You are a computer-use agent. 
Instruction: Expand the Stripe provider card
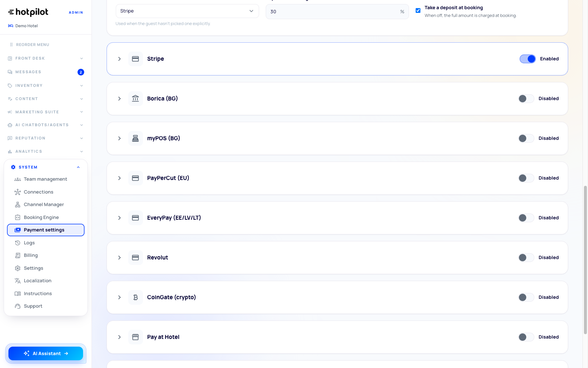point(119,59)
